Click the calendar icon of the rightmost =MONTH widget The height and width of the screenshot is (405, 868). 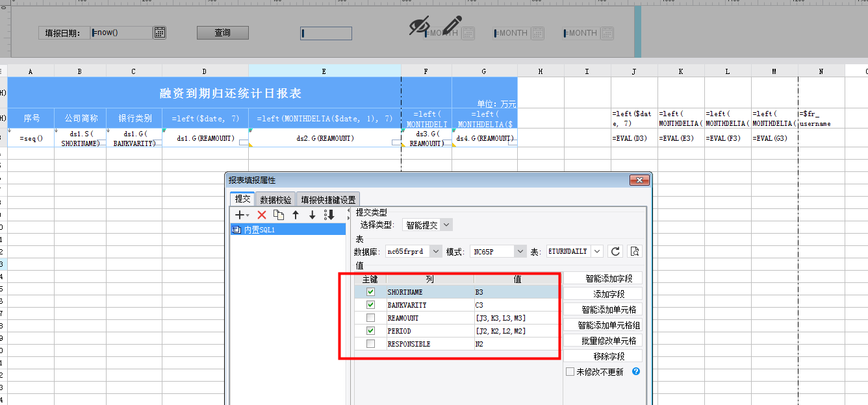coord(607,33)
